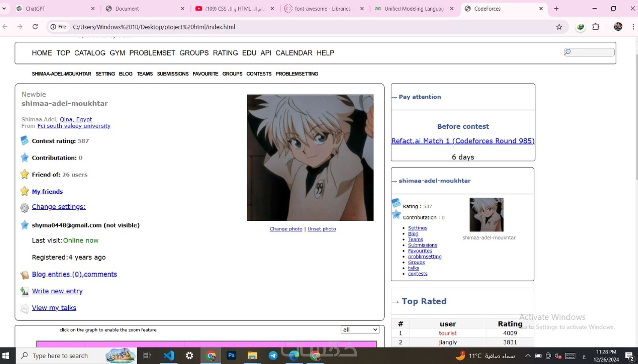638x364 pixels.
Task: Open the Qina, Egypt link
Action: click(x=76, y=119)
